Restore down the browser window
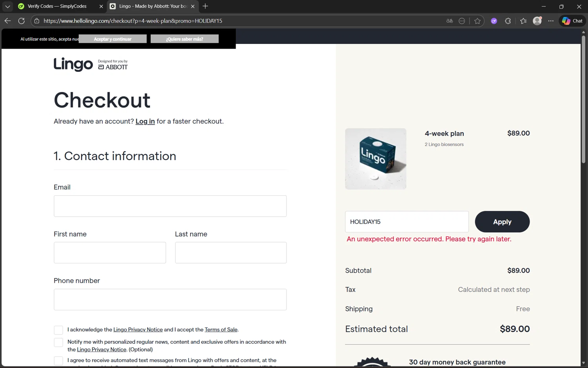Image resolution: width=588 pixels, height=368 pixels. tap(561, 6)
